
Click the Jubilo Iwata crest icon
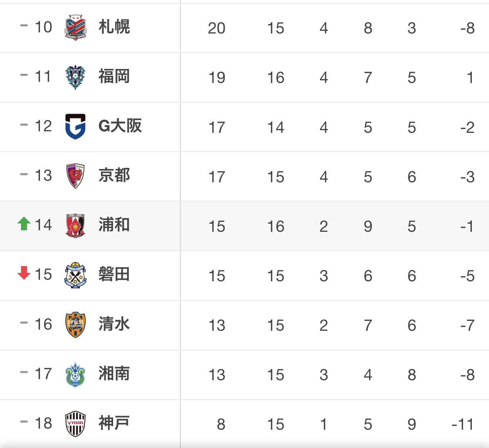point(75,275)
